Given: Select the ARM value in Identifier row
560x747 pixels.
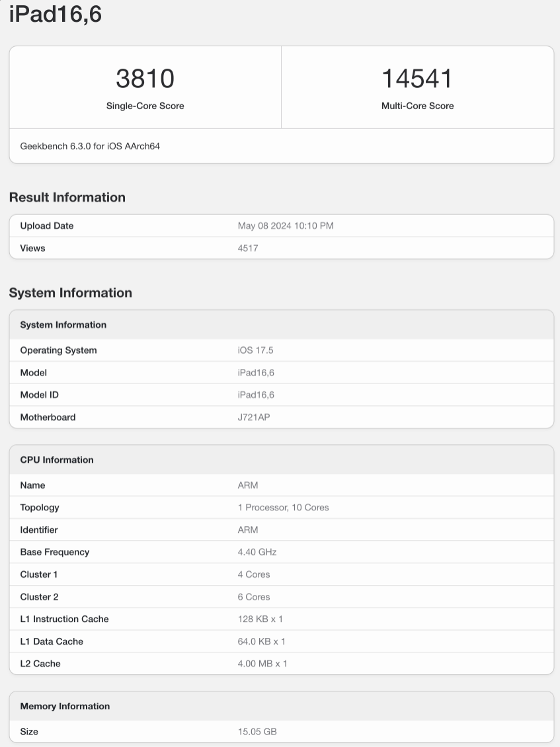Looking at the screenshot, I should 248,530.
